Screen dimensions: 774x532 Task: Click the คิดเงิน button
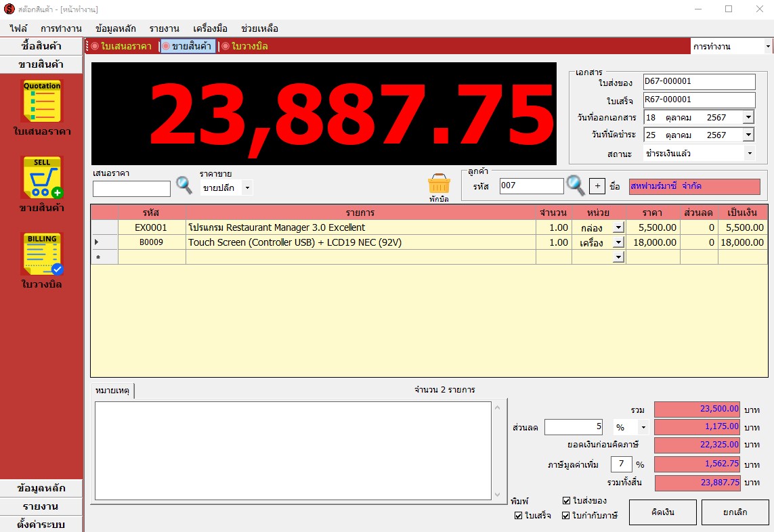coord(662,512)
